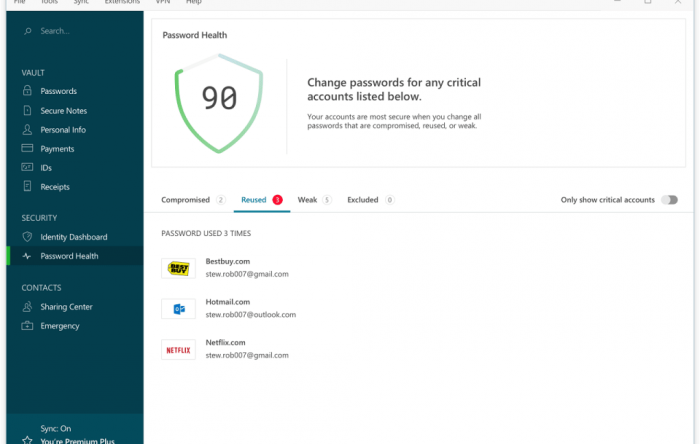Click the IDs card icon

point(27,167)
